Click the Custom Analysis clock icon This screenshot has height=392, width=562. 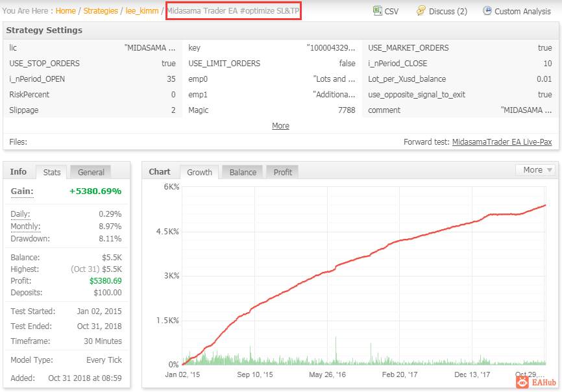pos(487,10)
